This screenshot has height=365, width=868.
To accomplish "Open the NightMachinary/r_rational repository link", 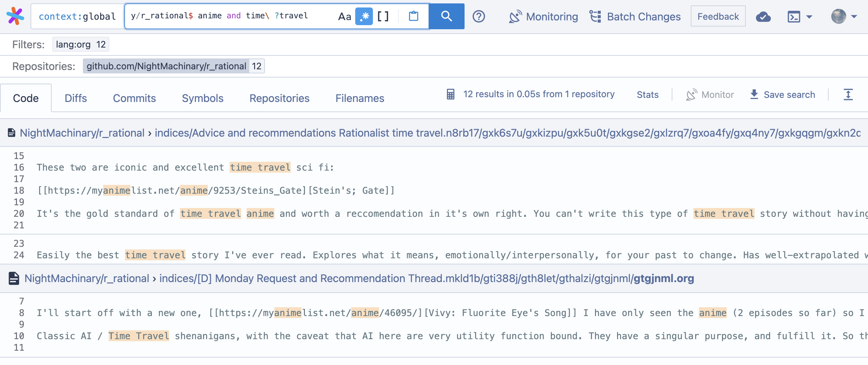I will [82, 133].
